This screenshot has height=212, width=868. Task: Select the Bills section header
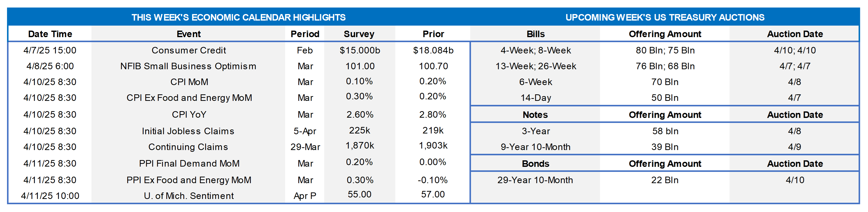pyautogui.click(x=535, y=34)
